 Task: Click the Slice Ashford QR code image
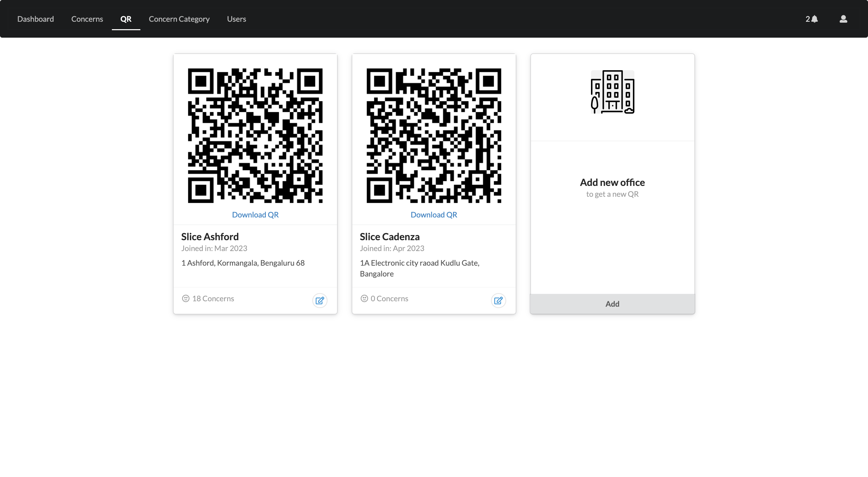255,136
